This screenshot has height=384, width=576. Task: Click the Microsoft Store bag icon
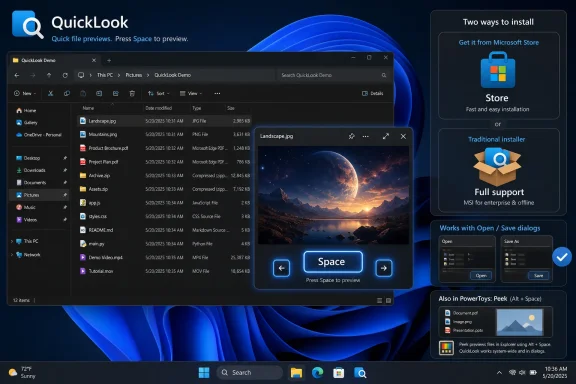pos(498,70)
